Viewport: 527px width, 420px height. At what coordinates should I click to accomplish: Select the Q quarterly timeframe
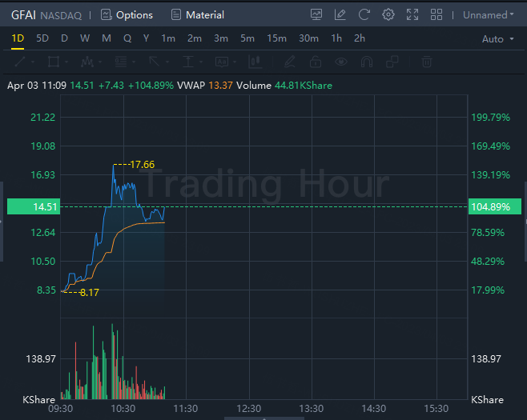click(127, 38)
